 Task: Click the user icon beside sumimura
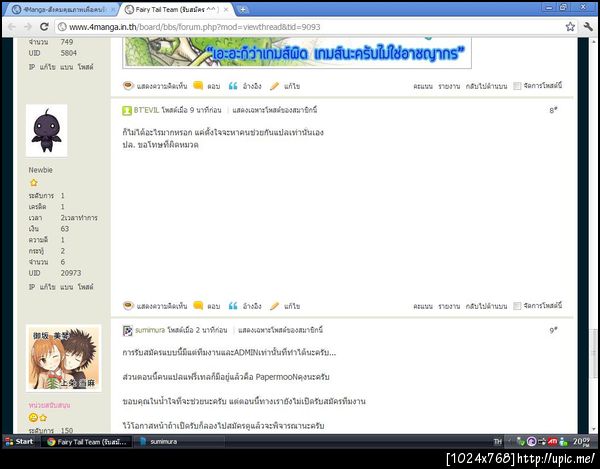pos(127,331)
